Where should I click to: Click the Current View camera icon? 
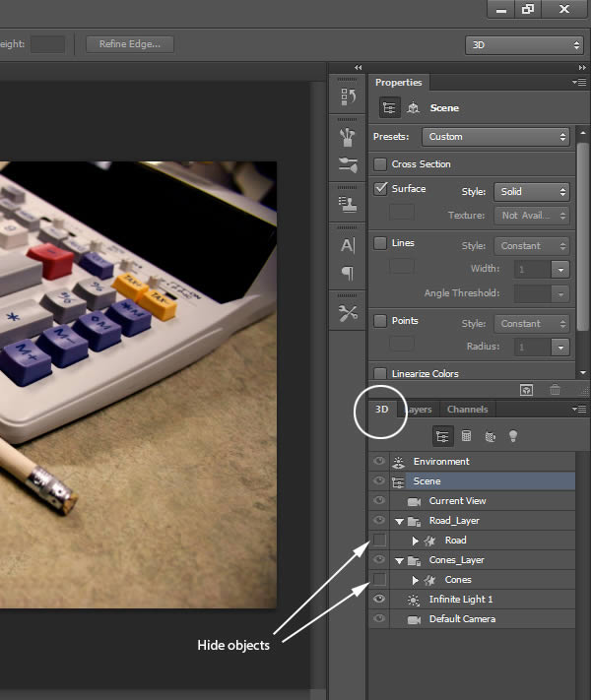414,502
